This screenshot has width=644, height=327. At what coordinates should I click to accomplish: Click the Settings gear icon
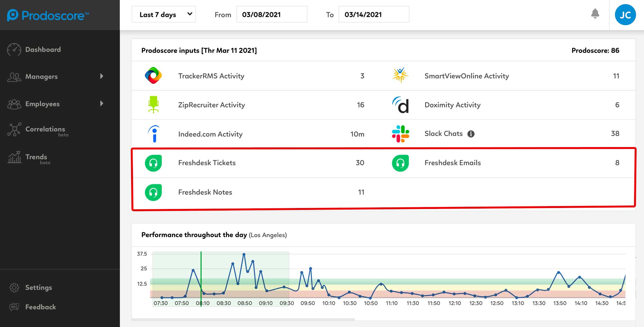pos(14,288)
